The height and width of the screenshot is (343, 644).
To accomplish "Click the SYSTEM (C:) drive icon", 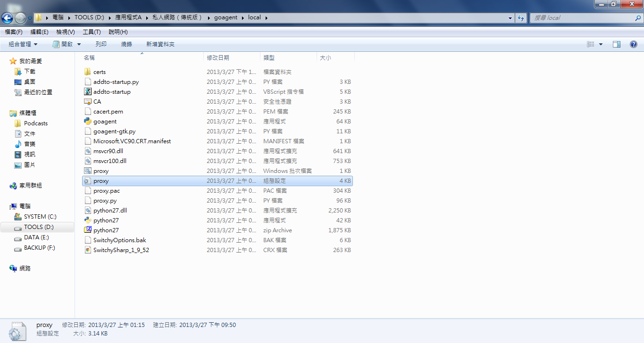I will (18, 217).
